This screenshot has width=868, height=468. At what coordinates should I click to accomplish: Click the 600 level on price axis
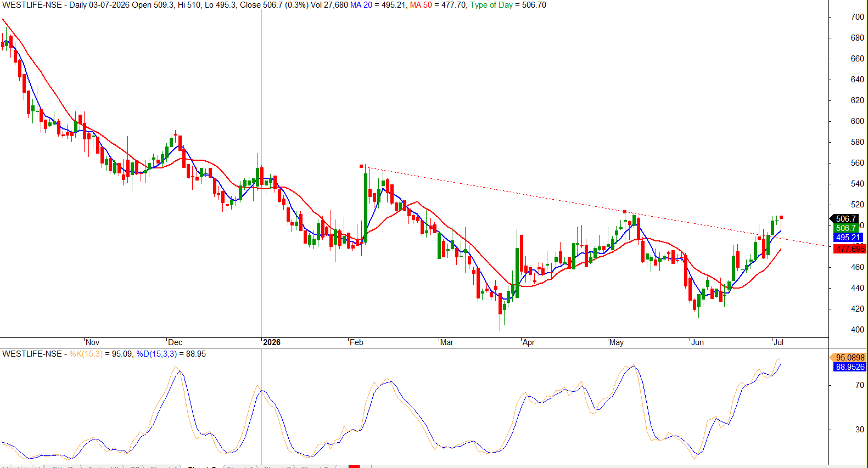point(857,121)
